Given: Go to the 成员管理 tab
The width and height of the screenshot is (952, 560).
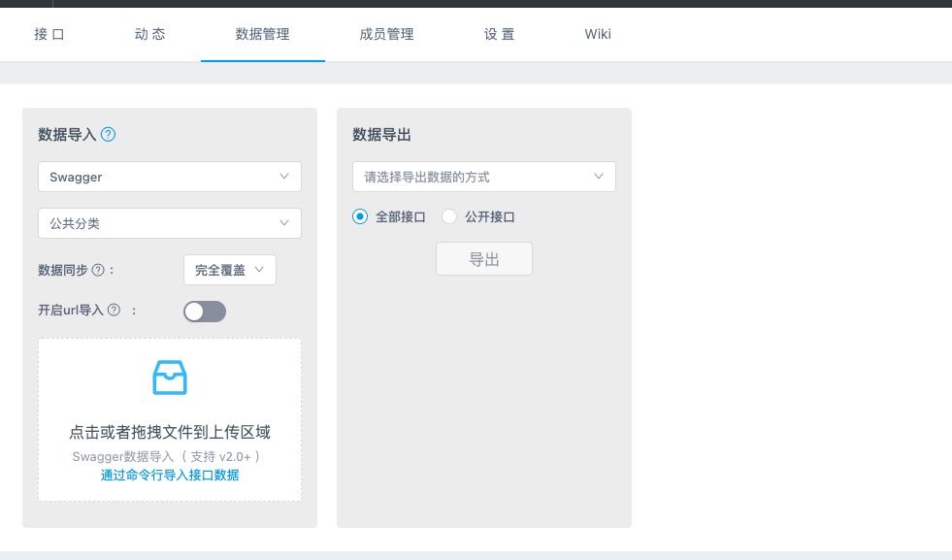Looking at the screenshot, I should tap(387, 34).
